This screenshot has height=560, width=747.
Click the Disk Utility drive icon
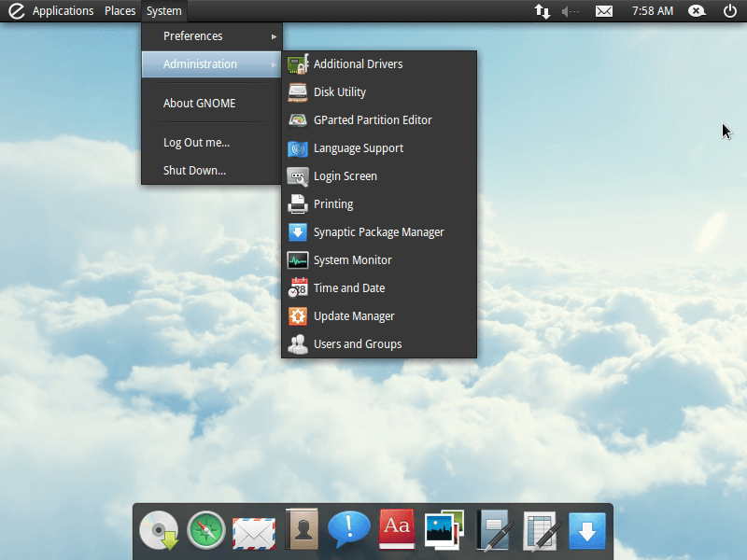(298, 92)
